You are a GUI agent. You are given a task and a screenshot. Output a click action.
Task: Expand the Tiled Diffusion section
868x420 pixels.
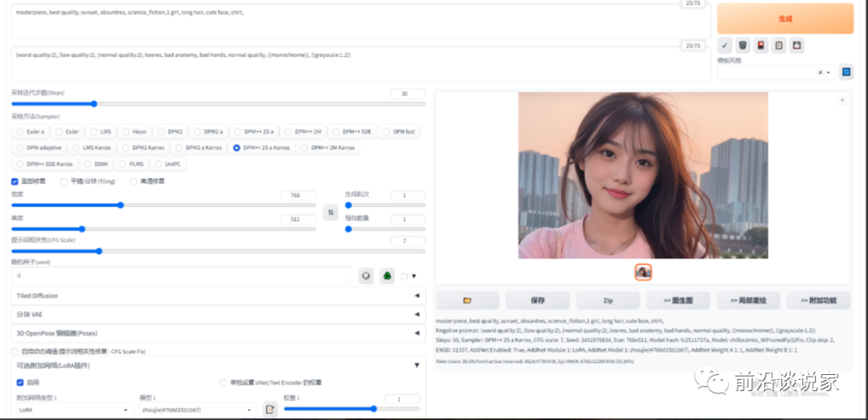(218, 296)
